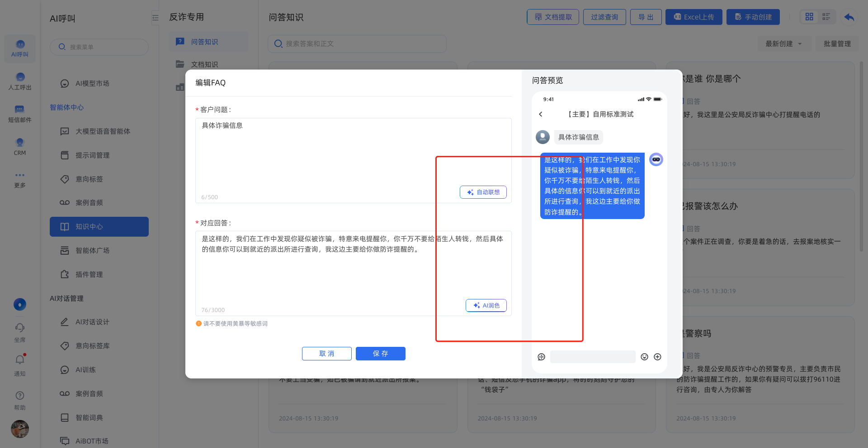Switch to list view icon
The width and height of the screenshot is (868, 448).
click(x=826, y=17)
